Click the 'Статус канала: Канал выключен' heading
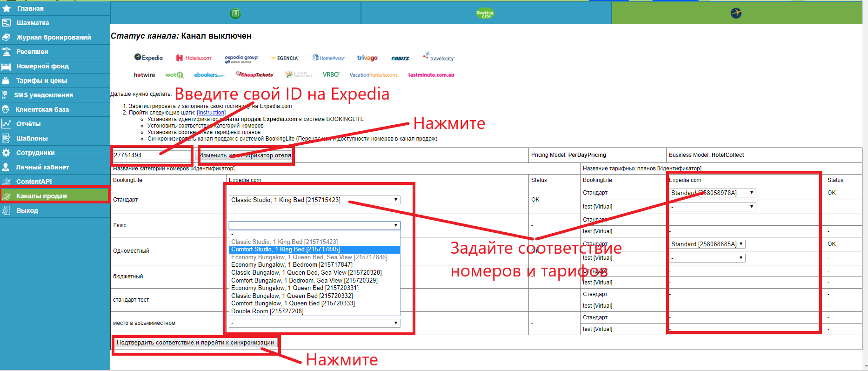 pos(181,36)
